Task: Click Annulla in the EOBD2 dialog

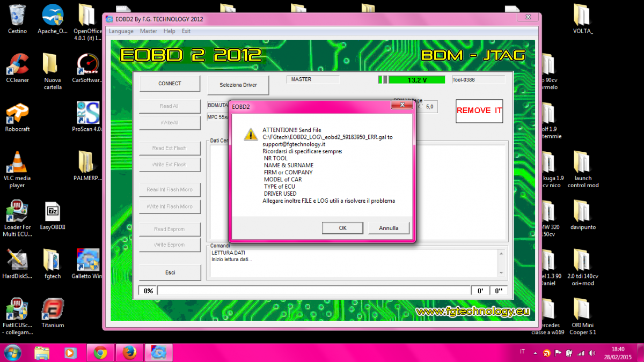Action: [389, 228]
